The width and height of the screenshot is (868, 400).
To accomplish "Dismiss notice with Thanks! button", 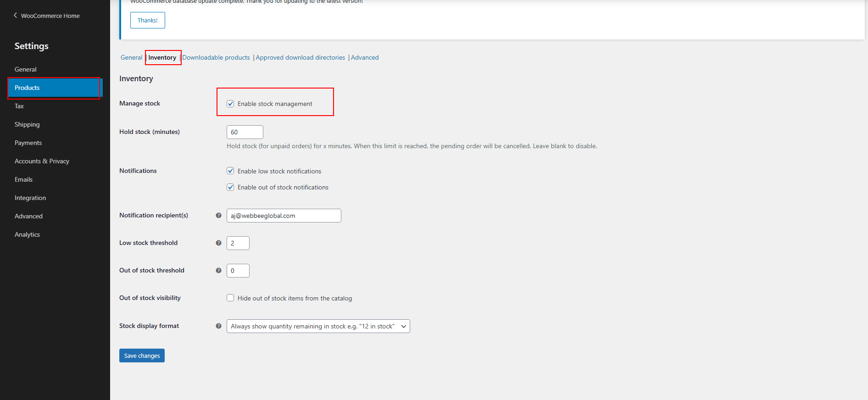I will click(x=147, y=21).
